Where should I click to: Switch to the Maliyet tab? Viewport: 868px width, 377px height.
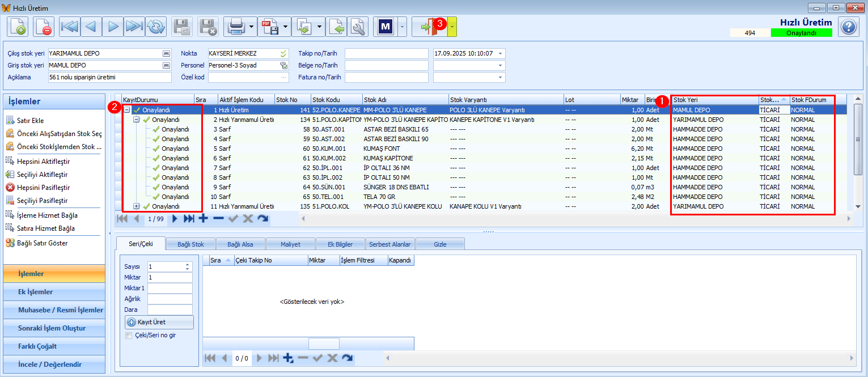point(290,244)
